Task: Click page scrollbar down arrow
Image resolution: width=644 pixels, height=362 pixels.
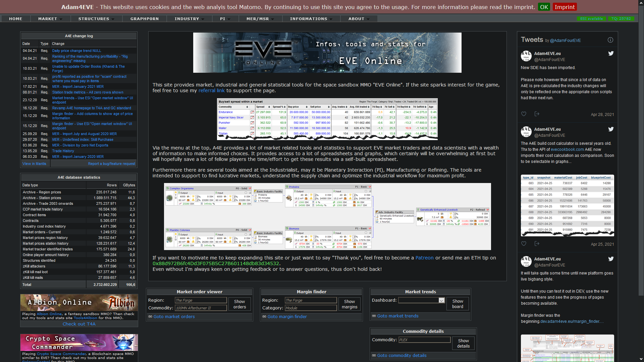Action: pyautogui.click(x=641, y=359)
